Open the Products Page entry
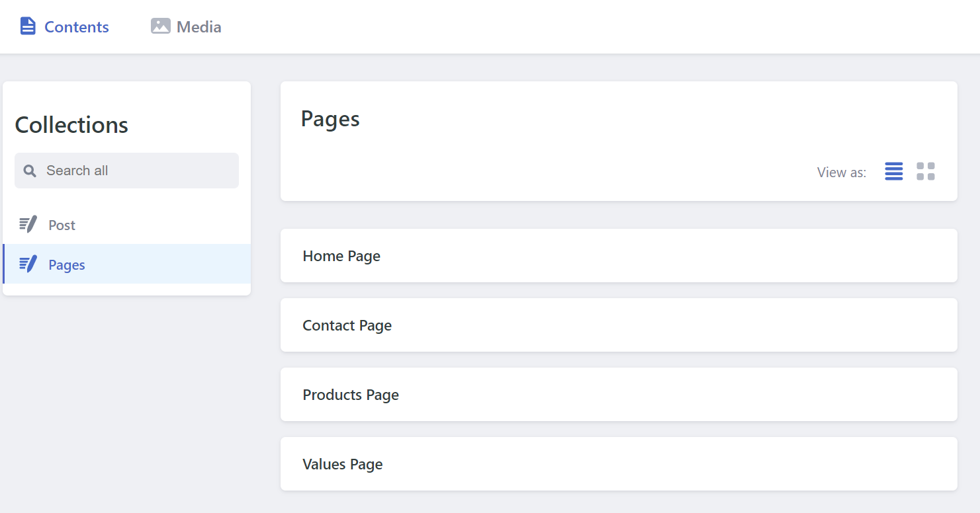The height and width of the screenshot is (513, 980). [351, 395]
